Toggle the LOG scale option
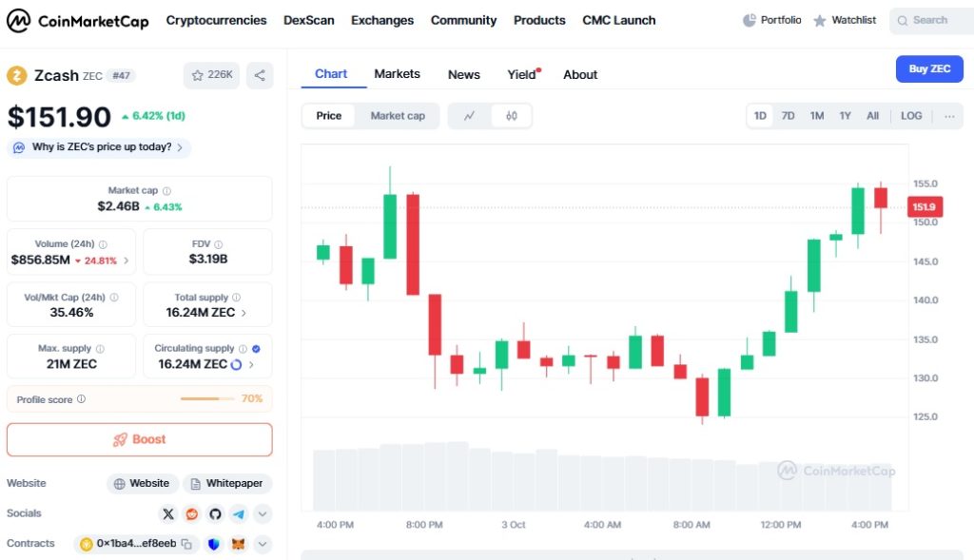The image size is (974, 560). pyautogui.click(x=911, y=116)
